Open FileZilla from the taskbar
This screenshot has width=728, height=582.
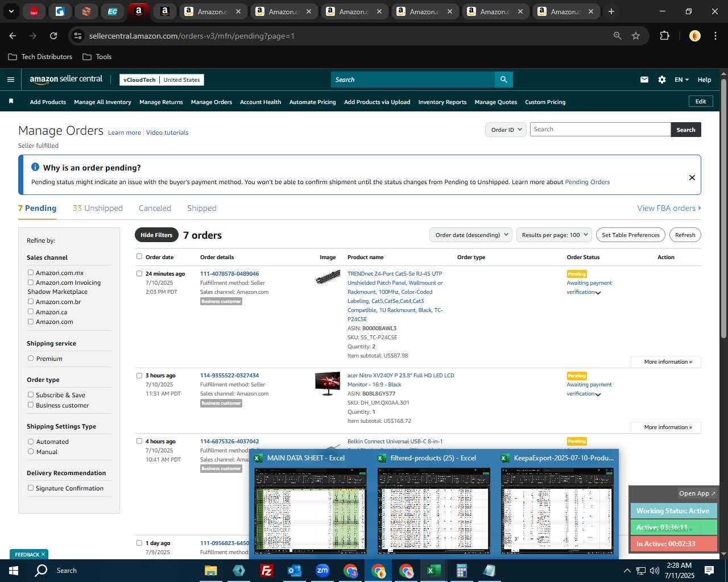pyautogui.click(x=266, y=571)
